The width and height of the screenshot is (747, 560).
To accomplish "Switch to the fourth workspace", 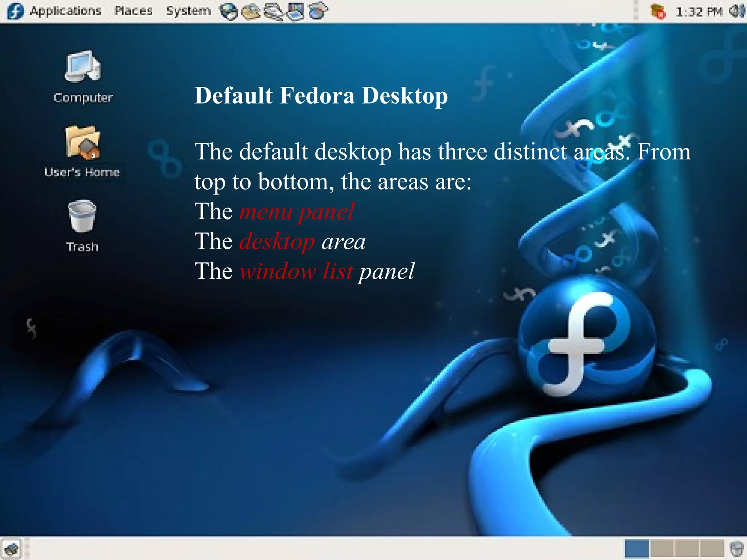I will click(712, 549).
